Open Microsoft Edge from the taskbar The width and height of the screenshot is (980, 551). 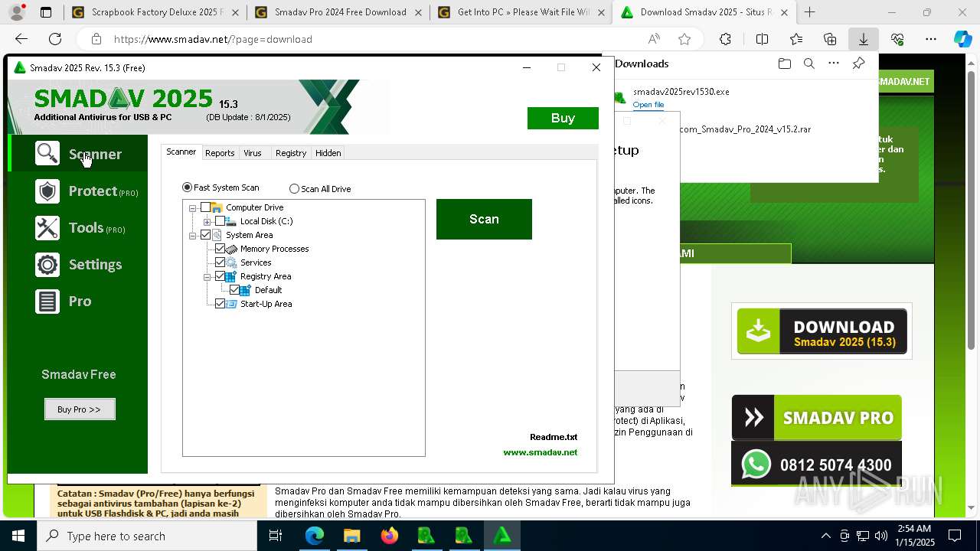click(315, 536)
